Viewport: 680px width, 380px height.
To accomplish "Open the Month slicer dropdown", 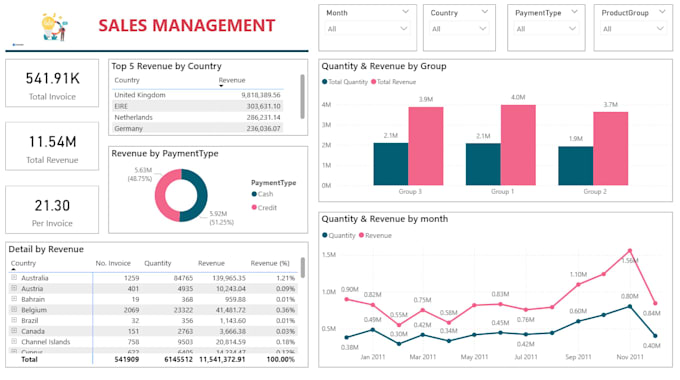I will [366, 29].
